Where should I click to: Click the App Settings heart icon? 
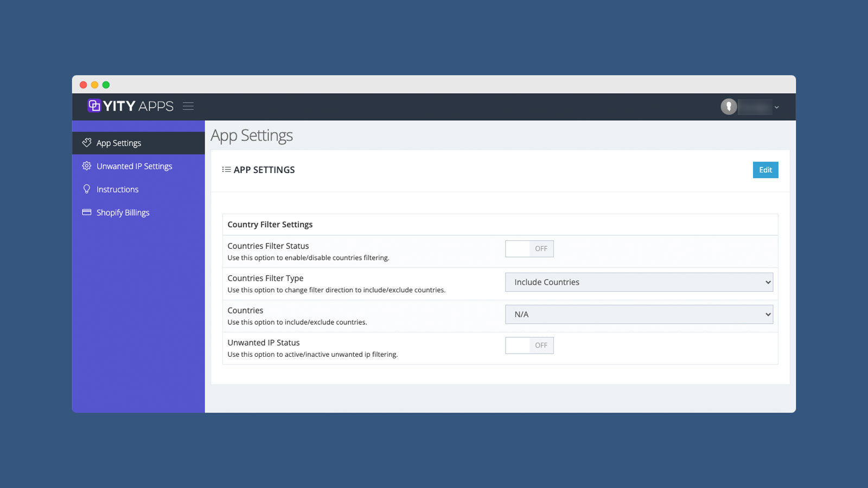tap(87, 143)
